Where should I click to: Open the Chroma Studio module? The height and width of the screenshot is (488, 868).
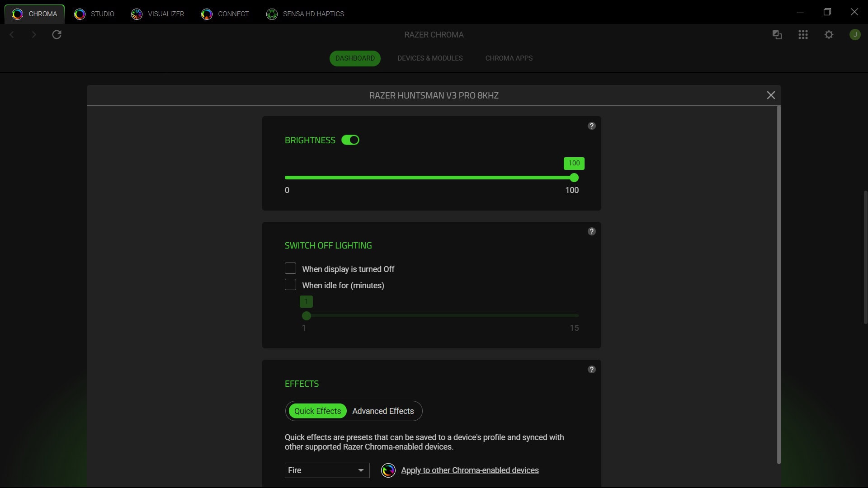(95, 14)
